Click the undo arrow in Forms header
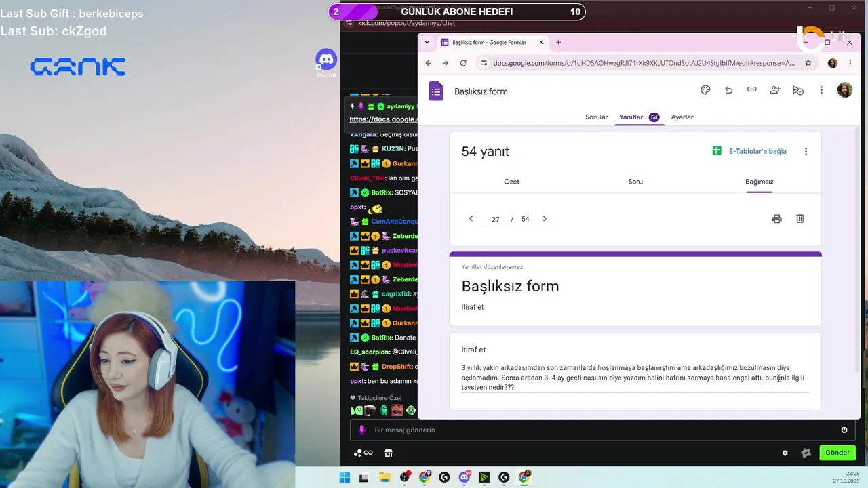 coord(728,90)
